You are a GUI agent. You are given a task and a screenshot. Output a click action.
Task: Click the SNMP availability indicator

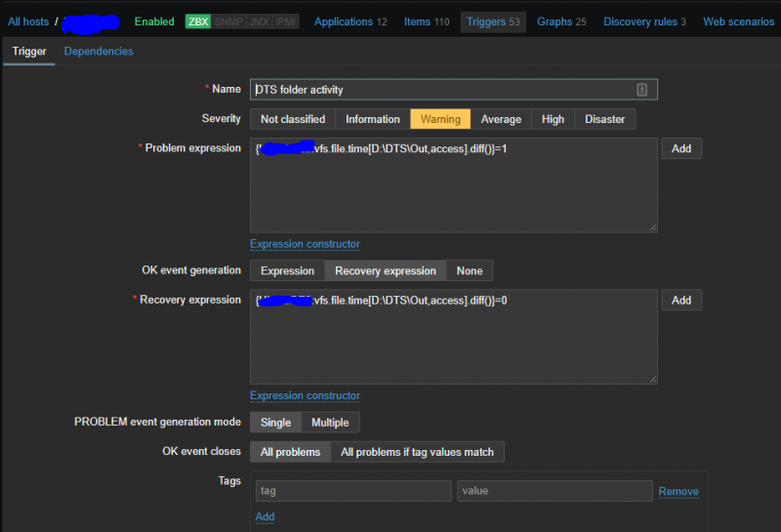coord(228,21)
